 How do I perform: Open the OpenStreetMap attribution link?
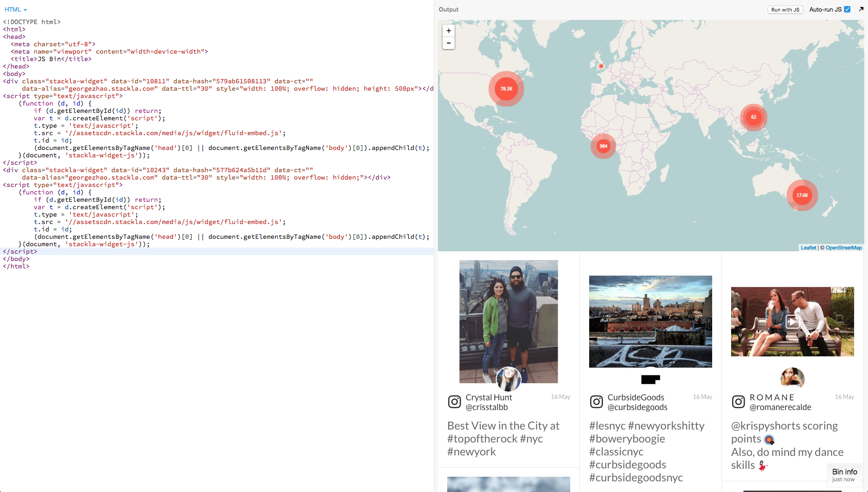[843, 248]
